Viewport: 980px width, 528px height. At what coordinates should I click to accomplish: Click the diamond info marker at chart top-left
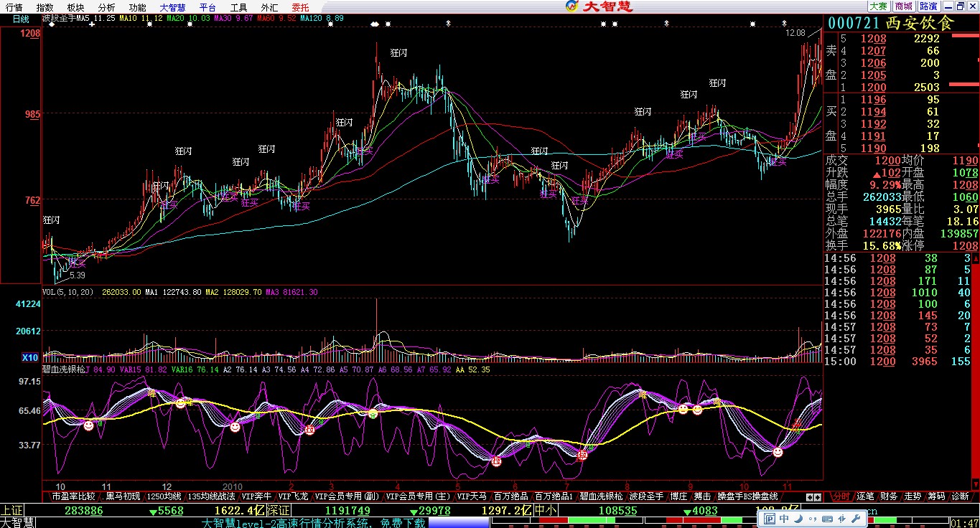pyautogui.click(x=52, y=24)
